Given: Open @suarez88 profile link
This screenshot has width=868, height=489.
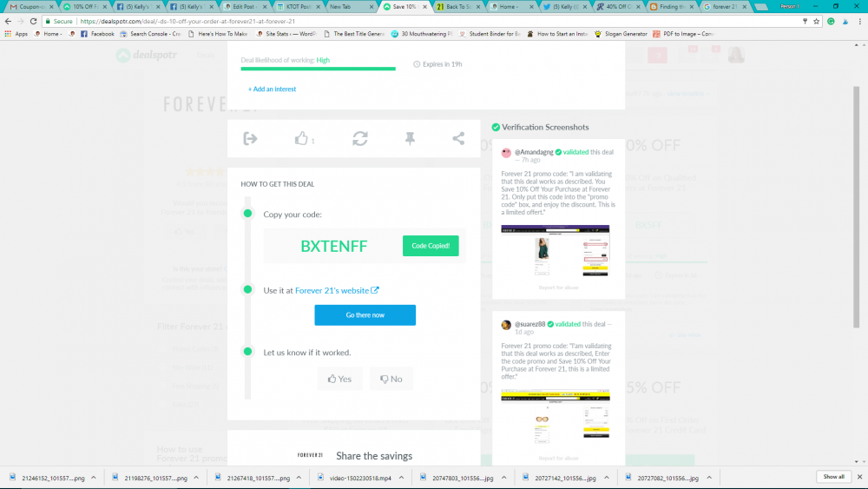Looking at the screenshot, I should point(529,324).
